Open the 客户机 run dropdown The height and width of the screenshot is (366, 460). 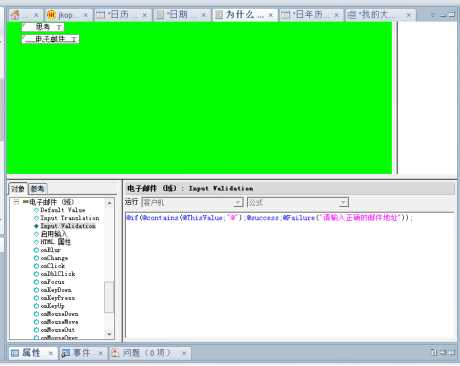pos(192,203)
